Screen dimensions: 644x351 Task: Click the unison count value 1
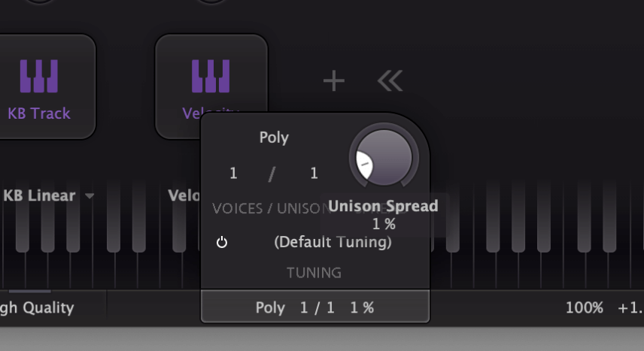pos(314,173)
